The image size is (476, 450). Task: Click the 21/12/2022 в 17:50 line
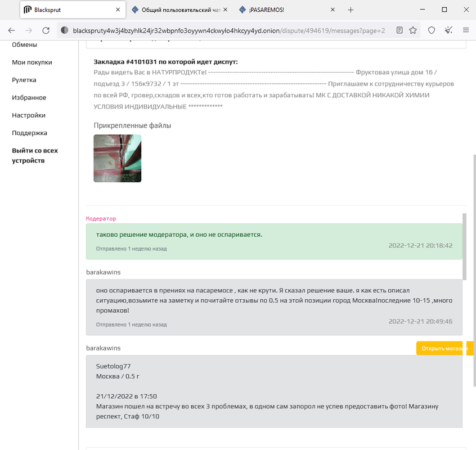point(126,397)
